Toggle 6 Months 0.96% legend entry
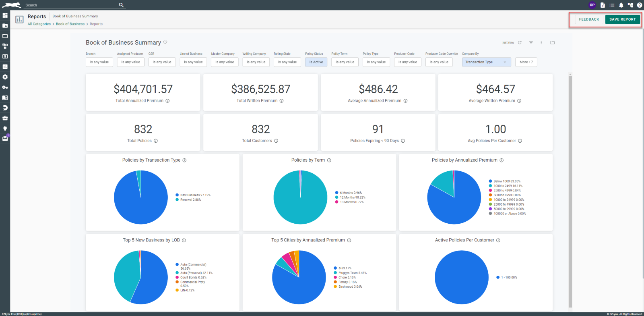Screen dimensions: 644x316 coord(349,193)
